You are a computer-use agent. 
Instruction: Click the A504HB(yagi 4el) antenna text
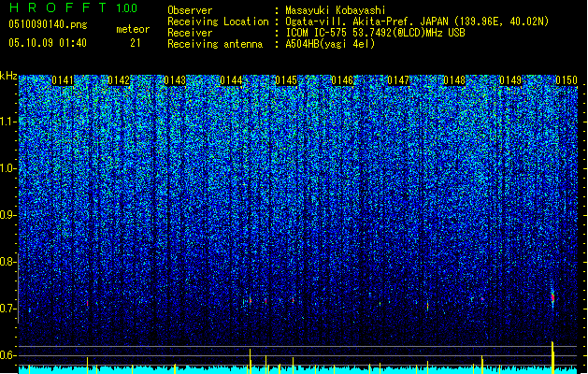click(x=330, y=44)
